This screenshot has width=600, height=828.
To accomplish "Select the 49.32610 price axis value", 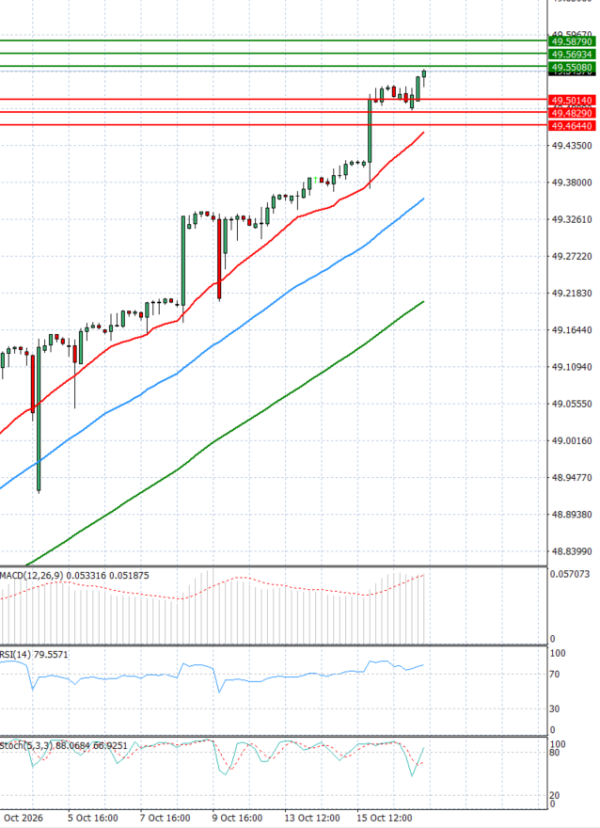I will click(571, 219).
